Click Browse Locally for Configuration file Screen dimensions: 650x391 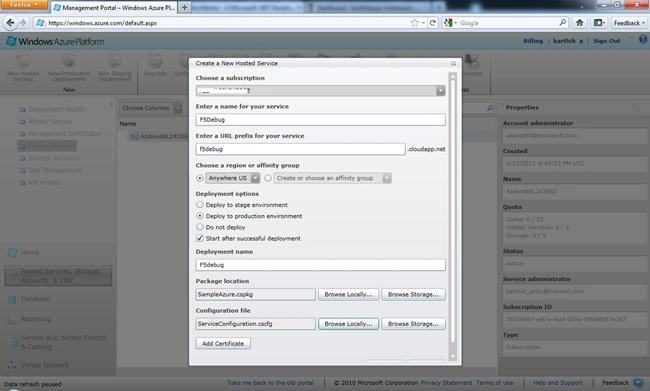(348, 324)
